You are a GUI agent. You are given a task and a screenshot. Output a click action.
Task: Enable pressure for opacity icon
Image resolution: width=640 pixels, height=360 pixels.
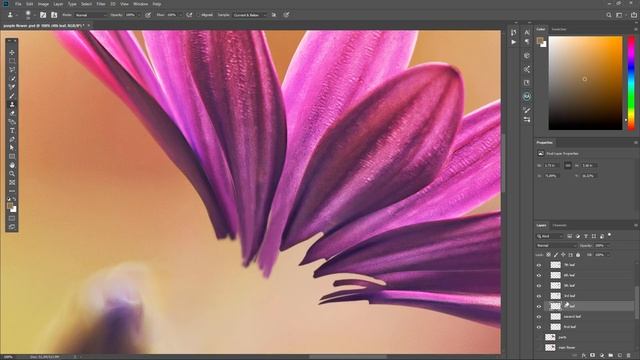point(148,15)
